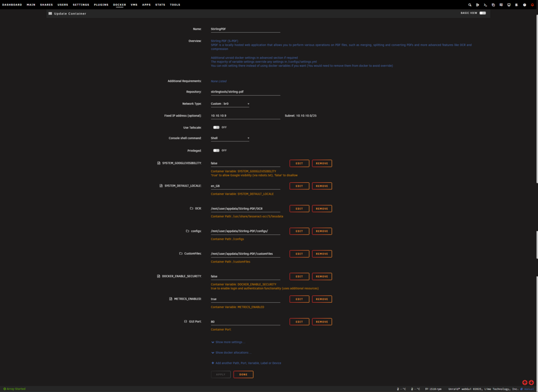Open the Settings menu
The image size is (538, 392).
(81, 5)
